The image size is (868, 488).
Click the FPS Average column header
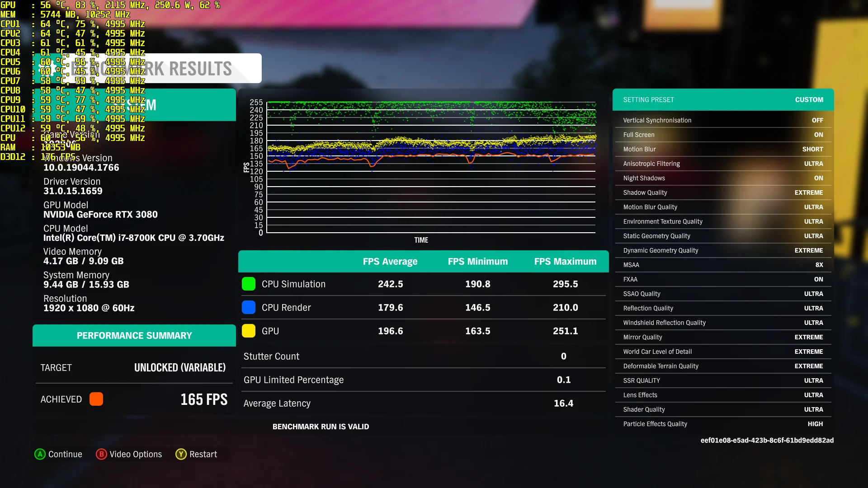[x=390, y=261]
